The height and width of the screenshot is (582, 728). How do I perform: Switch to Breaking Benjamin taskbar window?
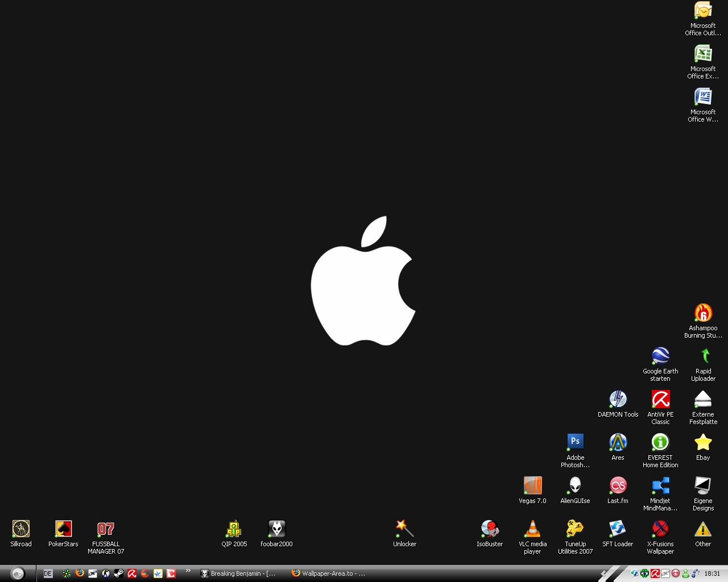point(239,573)
